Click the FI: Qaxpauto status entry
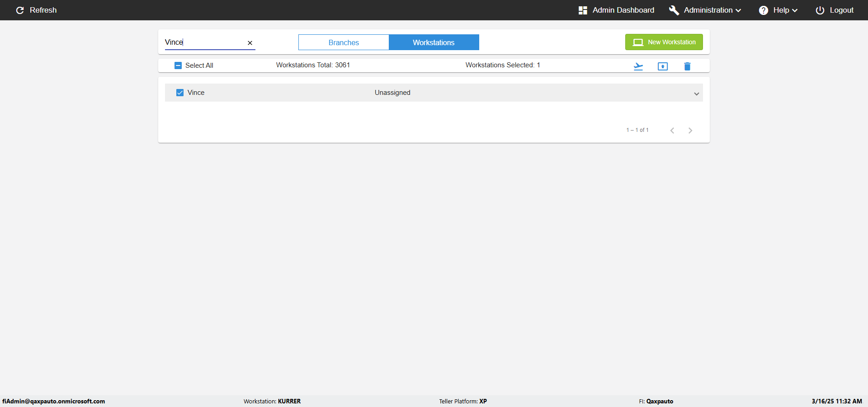The image size is (868, 407). coord(656,401)
